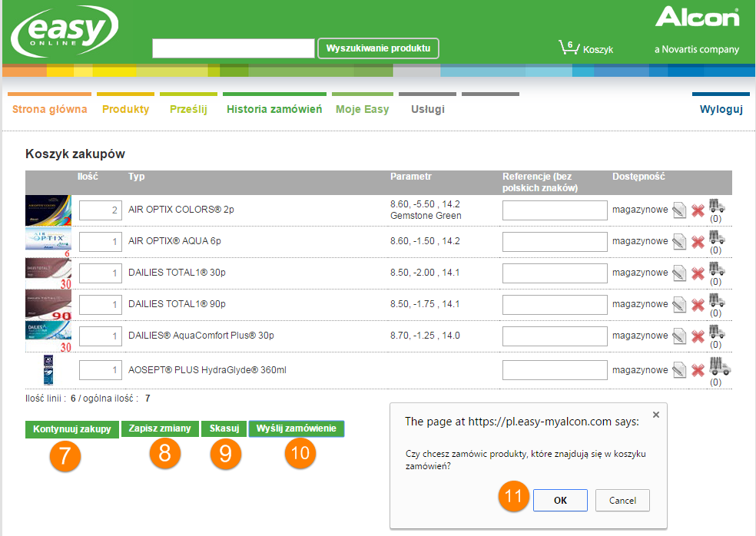756x536 pixels.
Task: Edit the DAILIES TOTAL1 90p row
Action: point(679,305)
